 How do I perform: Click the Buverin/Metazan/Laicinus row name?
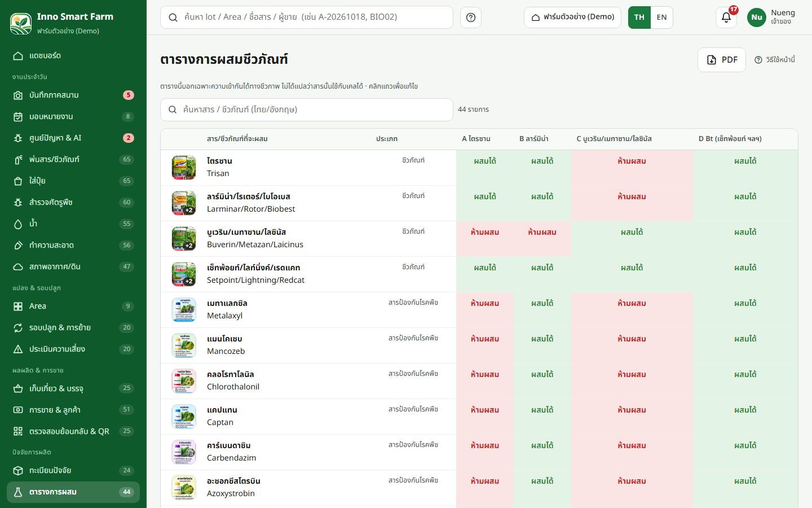point(255,244)
